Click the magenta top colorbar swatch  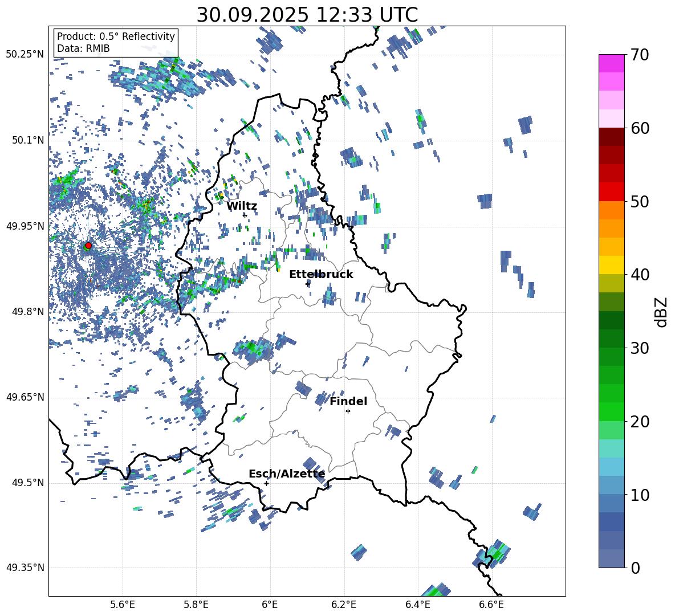tap(611, 63)
